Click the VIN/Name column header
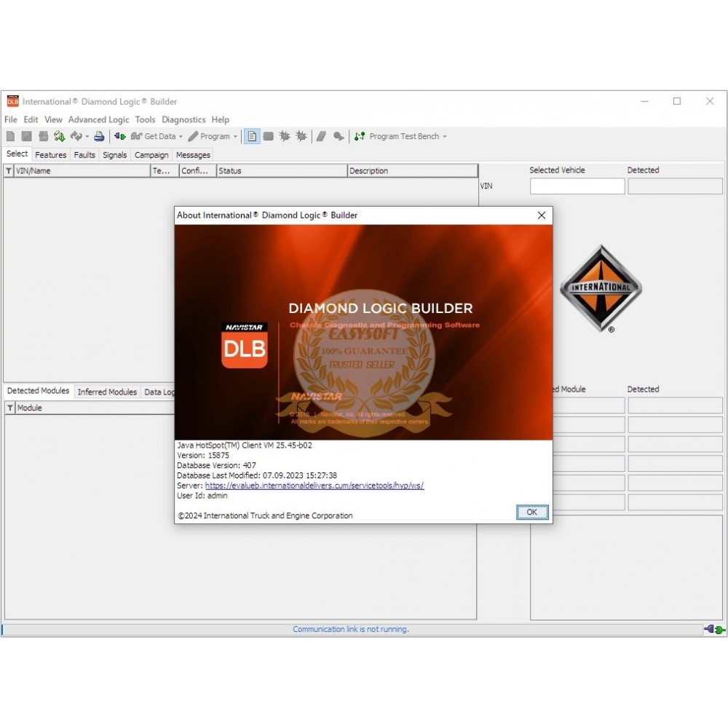The image size is (728, 728). click(x=82, y=171)
